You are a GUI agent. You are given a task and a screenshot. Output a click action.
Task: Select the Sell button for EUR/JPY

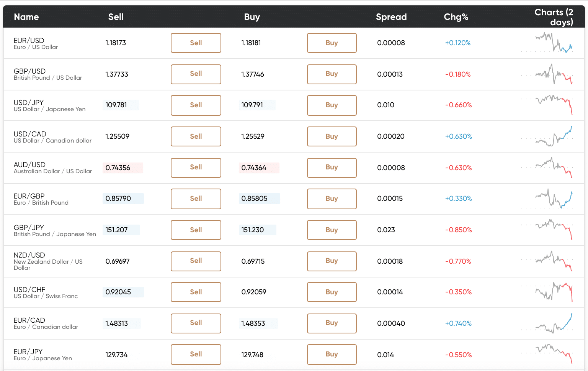coord(196,354)
